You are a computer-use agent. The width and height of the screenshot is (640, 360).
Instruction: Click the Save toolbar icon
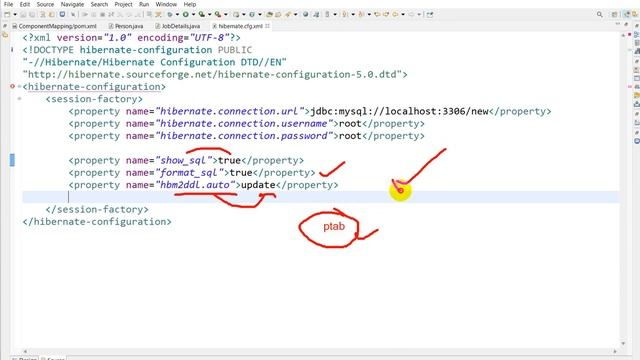point(23,14)
